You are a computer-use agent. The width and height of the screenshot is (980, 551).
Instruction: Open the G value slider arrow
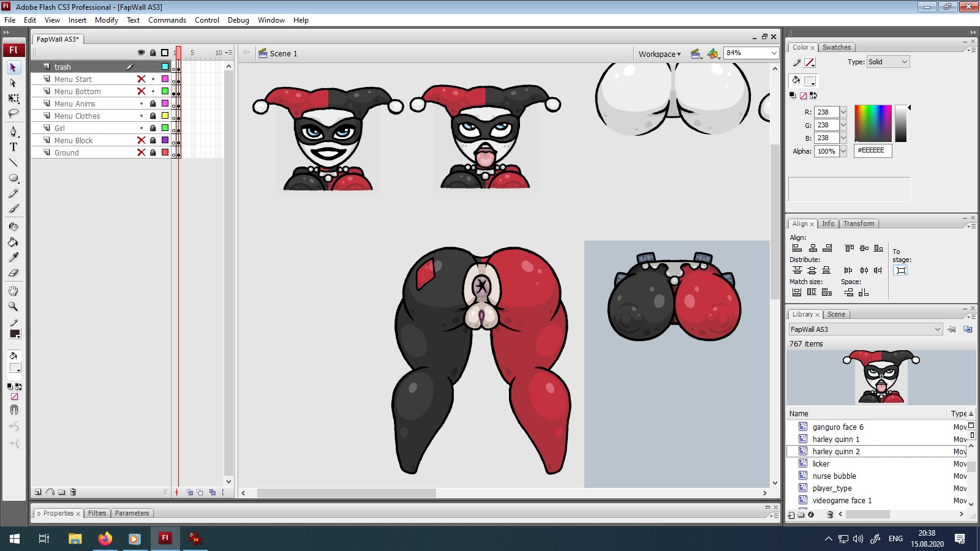point(843,125)
